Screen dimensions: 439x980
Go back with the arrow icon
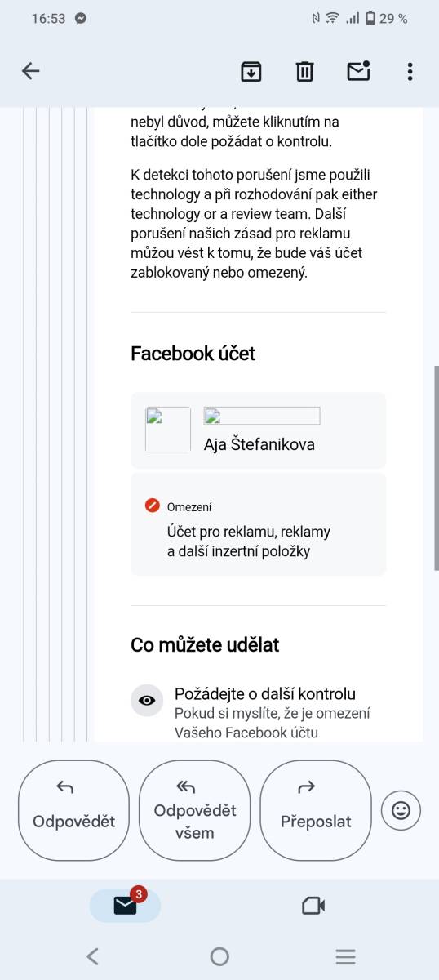pyautogui.click(x=31, y=71)
